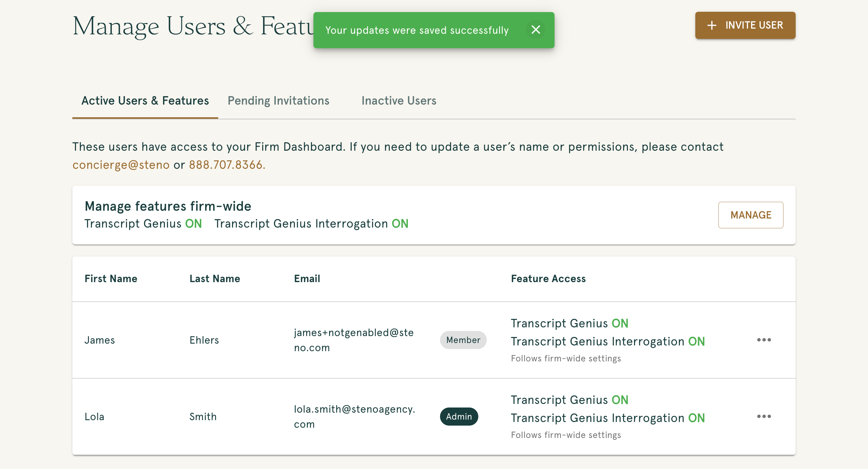Click James's email james+notgenabled@steno.com

click(354, 340)
